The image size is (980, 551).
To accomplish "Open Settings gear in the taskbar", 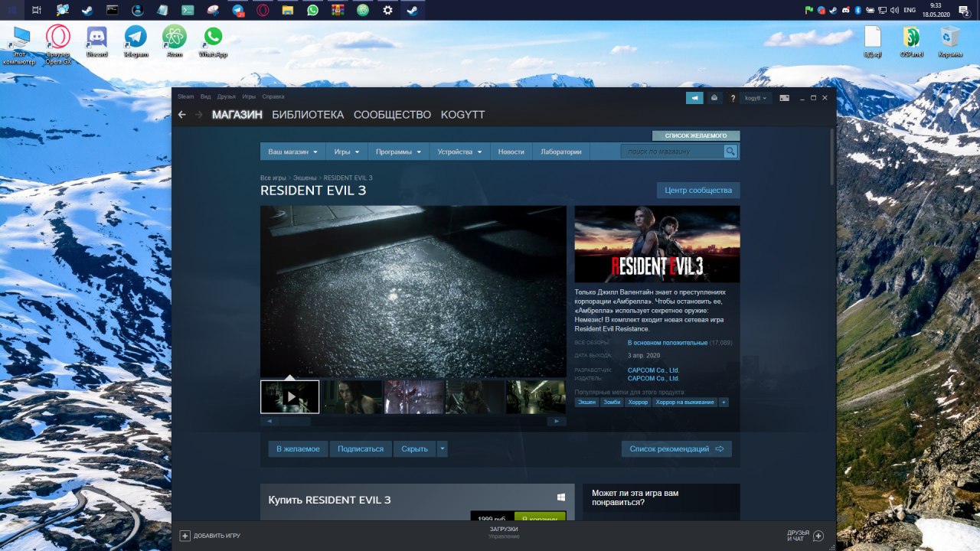I will pyautogui.click(x=387, y=10).
